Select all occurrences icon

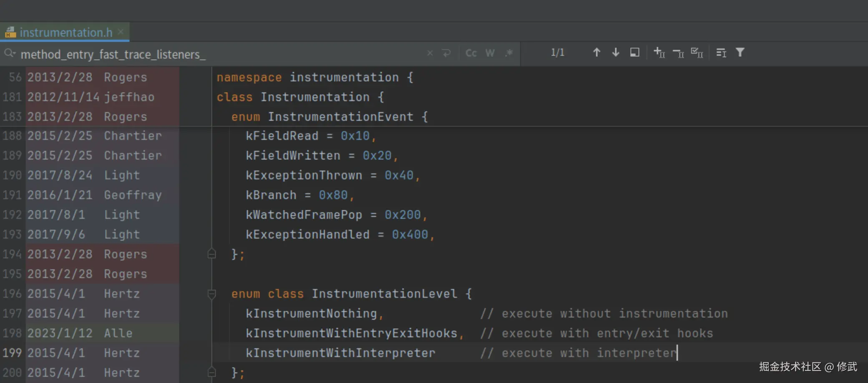tap(697, 53)
